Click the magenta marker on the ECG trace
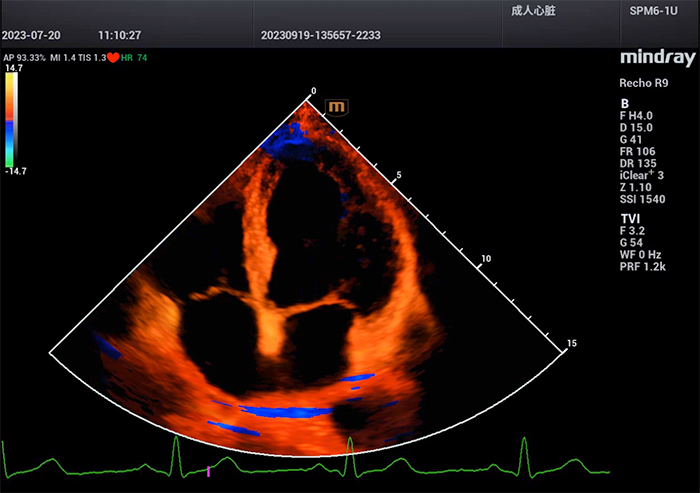The width and height of the screenshot is (700, 493). (208, 468)
